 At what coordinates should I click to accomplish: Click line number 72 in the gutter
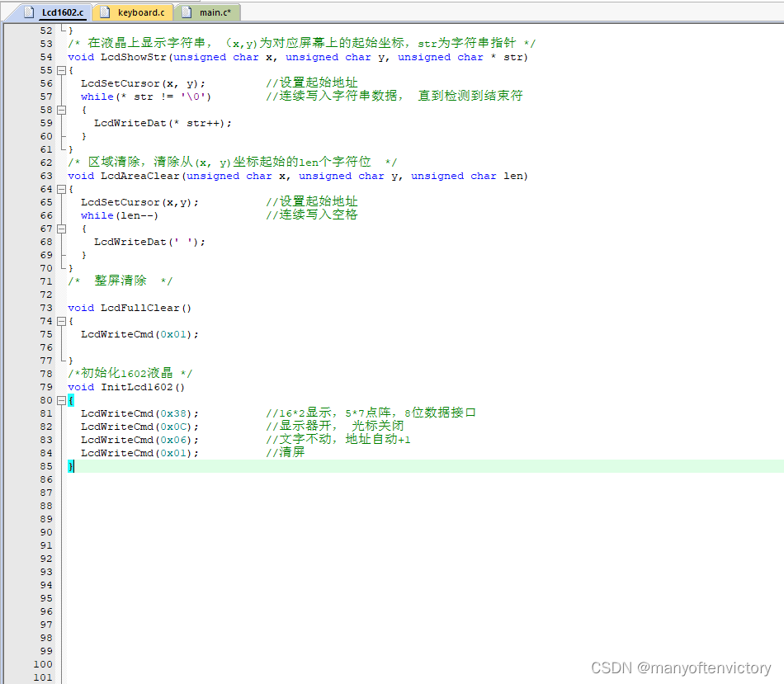pos(46,295)
